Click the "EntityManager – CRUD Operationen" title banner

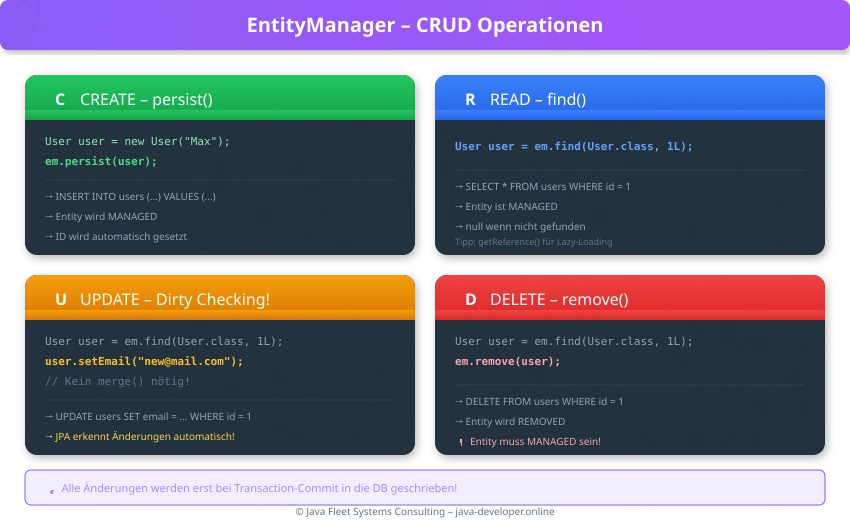pos(425,25)
